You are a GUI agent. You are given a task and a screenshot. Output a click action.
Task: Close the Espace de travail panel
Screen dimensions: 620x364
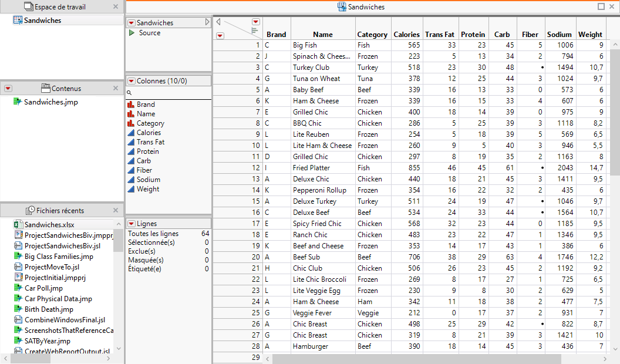tap(116, 6)
